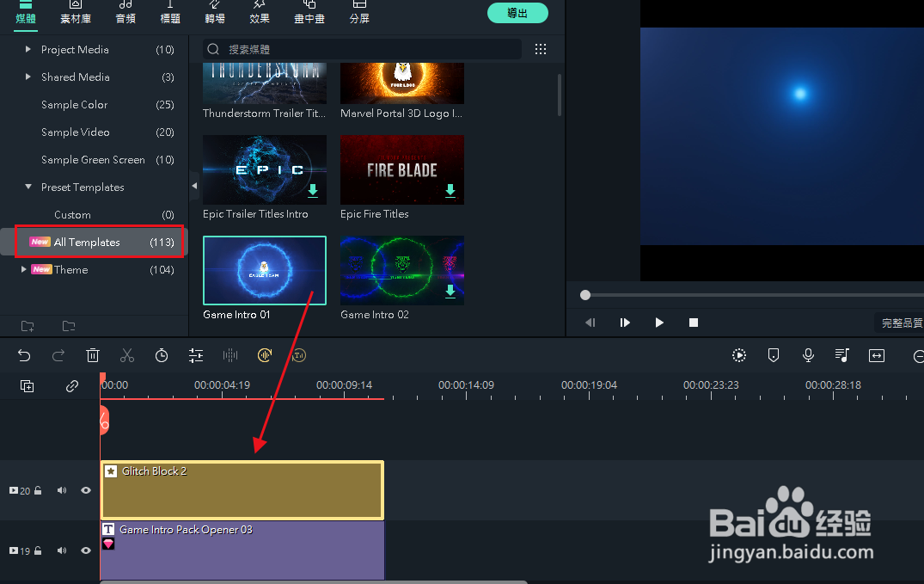This screenshot has height=584, width=924.
Task: Switch to the 轉場 tab
Action: point(215,13)
